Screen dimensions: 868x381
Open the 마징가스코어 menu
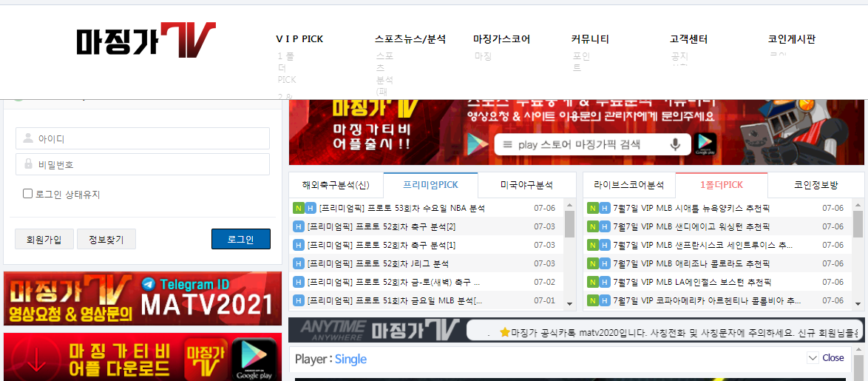(x=502, y=39)
